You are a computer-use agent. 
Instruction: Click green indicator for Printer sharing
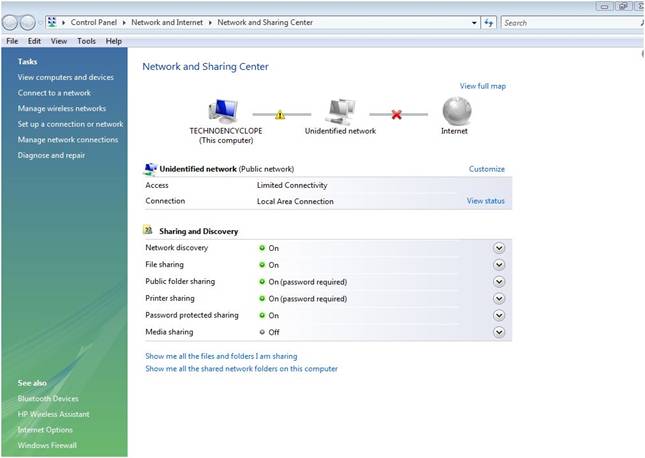[262, 298]
